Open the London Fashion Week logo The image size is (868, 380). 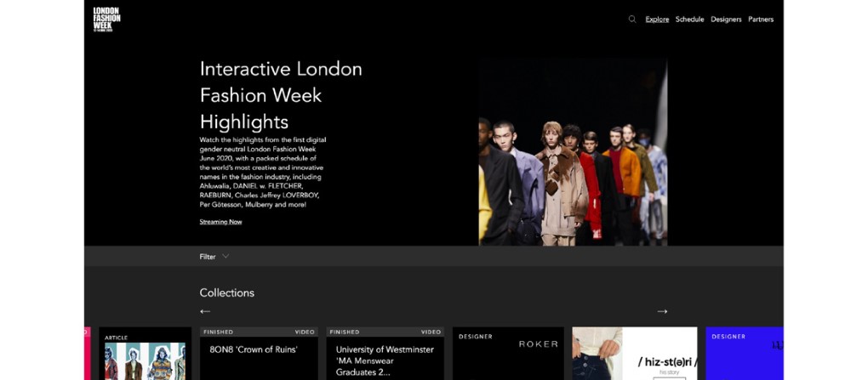point(106,20)
